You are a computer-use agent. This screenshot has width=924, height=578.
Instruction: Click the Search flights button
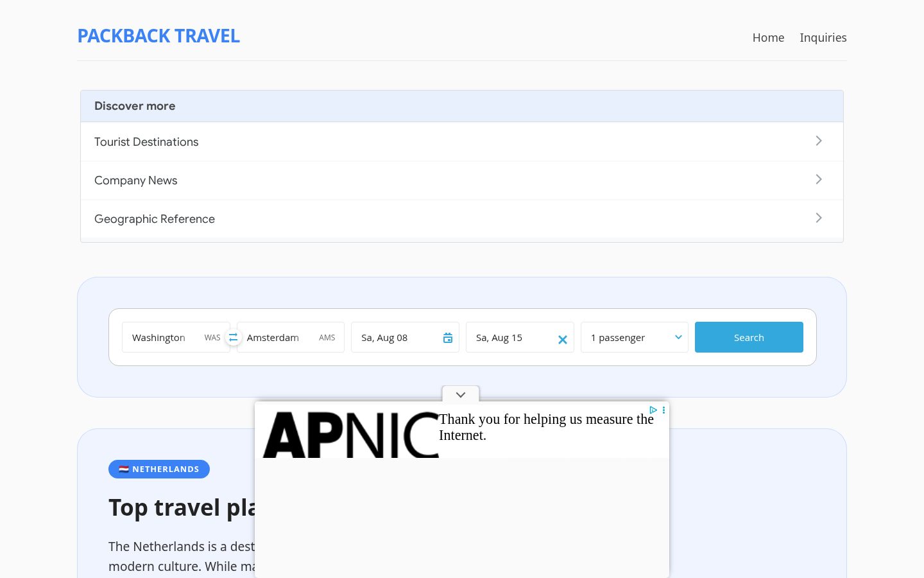point(749,337)
